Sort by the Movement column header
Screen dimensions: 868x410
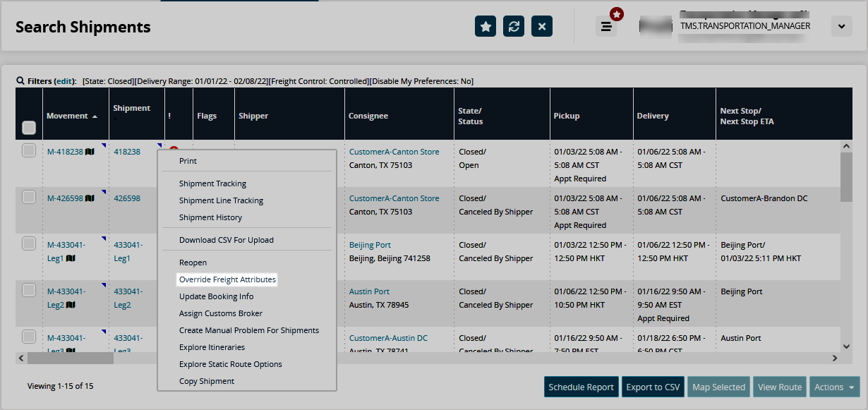coord(67,116)
